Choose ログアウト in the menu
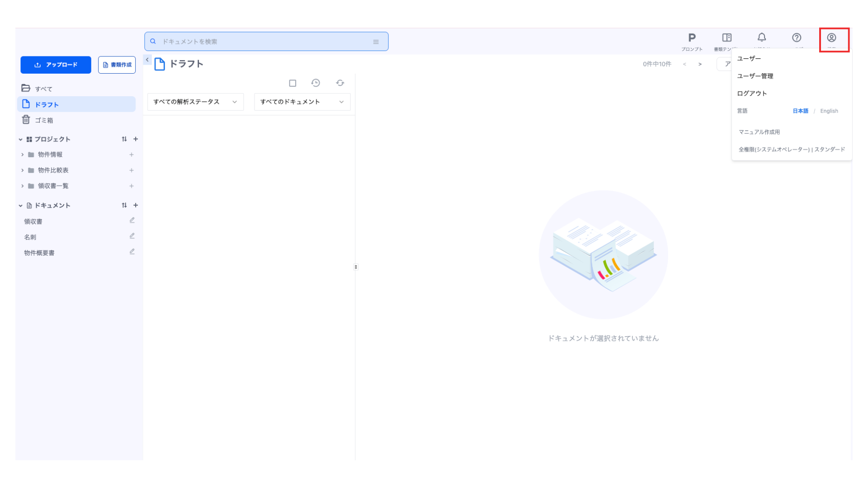 coord(752,94)
